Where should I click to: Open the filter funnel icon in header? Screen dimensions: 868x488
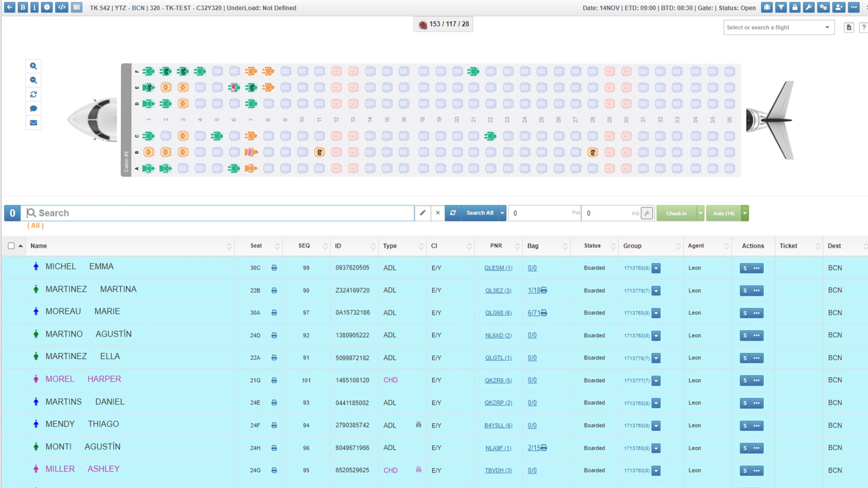pos(781,7)
